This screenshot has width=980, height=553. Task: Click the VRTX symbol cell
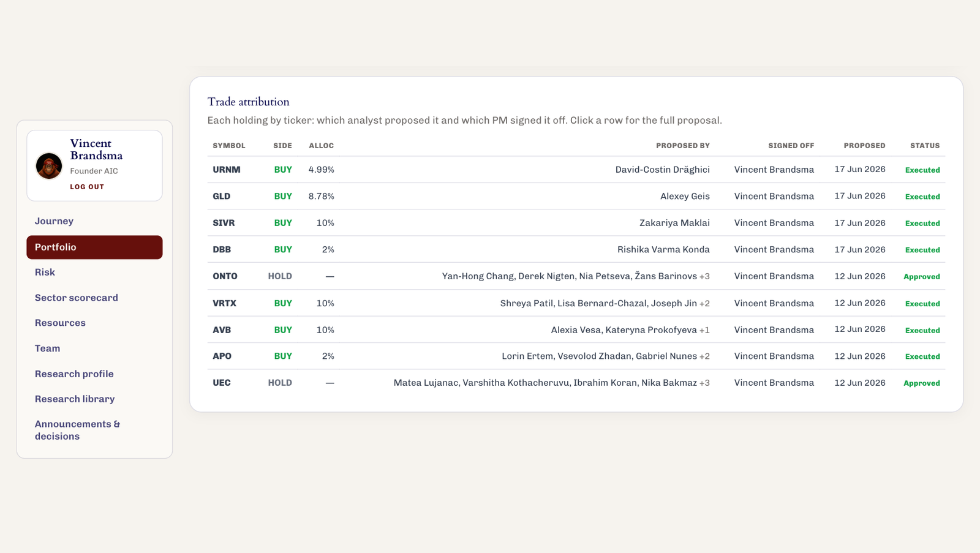click(x=224, y=303)
